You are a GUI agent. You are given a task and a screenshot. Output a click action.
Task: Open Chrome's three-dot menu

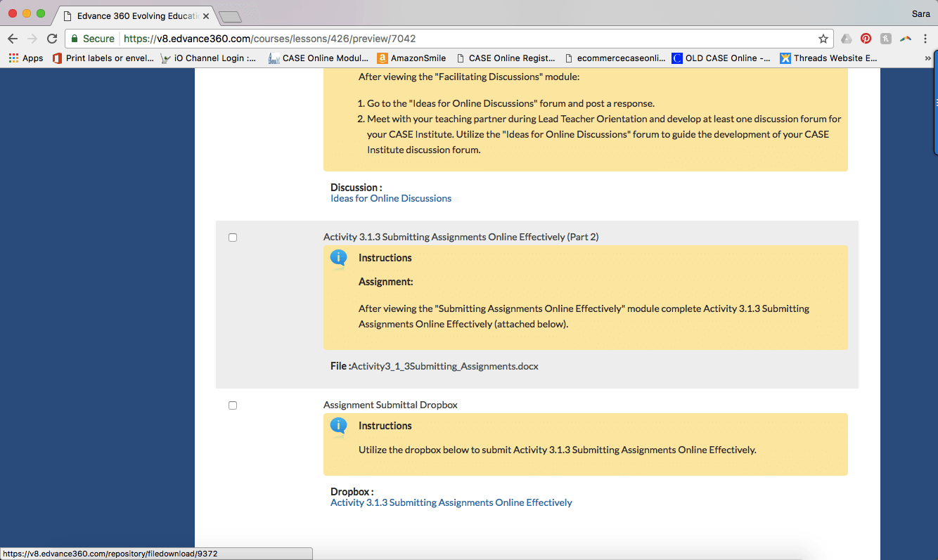[925, 39]
